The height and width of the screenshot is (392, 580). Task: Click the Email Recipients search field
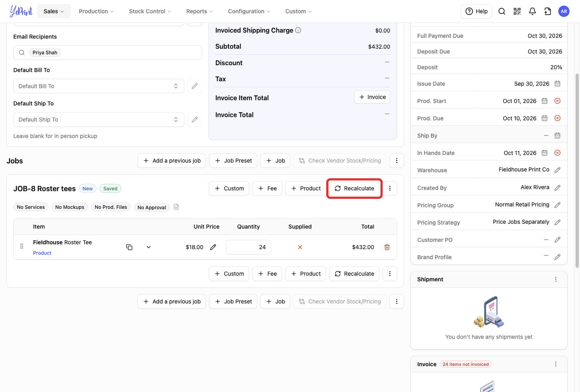(108, 53)
